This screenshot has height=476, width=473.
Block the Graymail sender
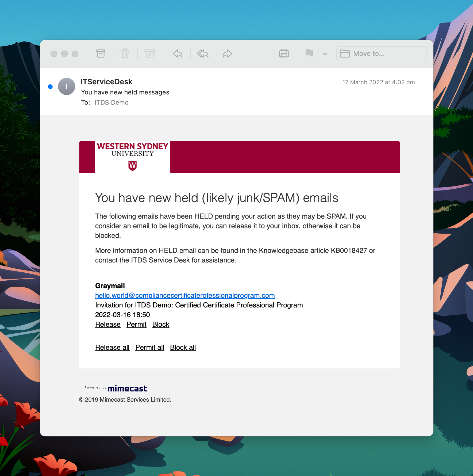161,324
